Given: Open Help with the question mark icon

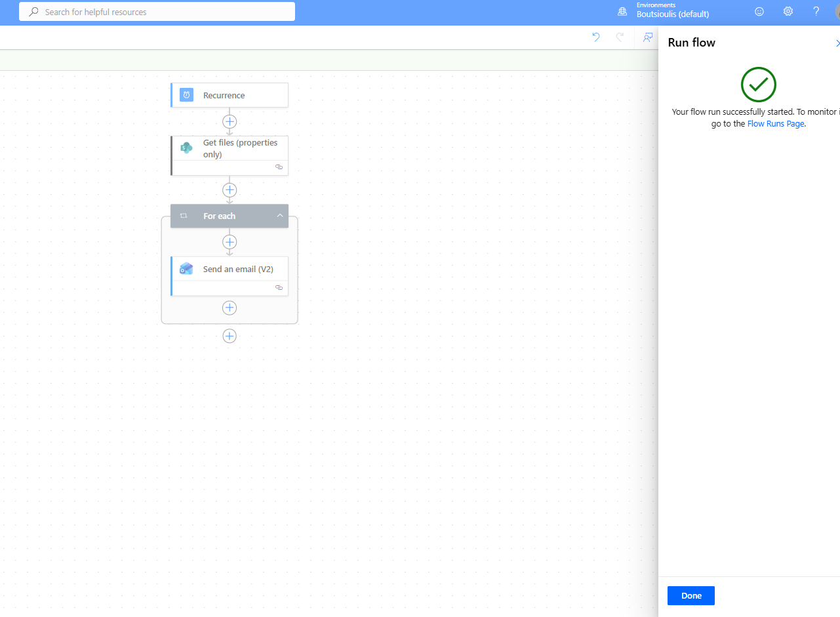Looking at the screenshot, I should 816,12.
